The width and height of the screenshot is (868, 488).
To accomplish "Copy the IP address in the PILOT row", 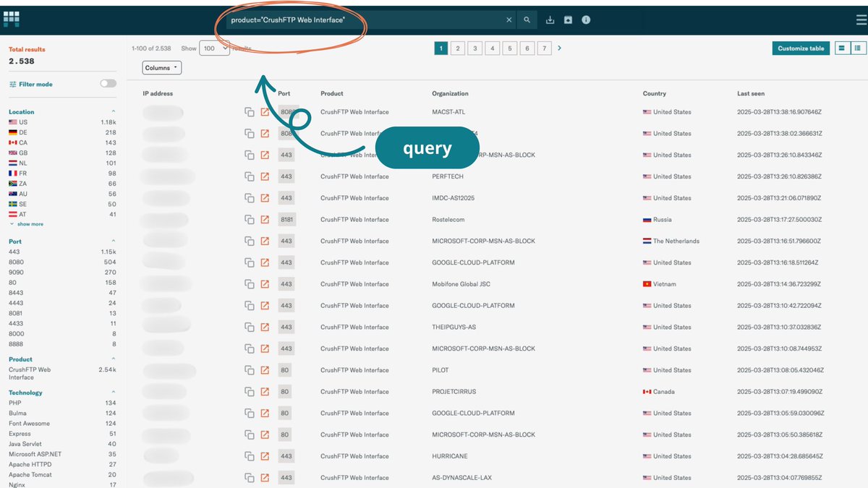I will click(x=249, y=370).
